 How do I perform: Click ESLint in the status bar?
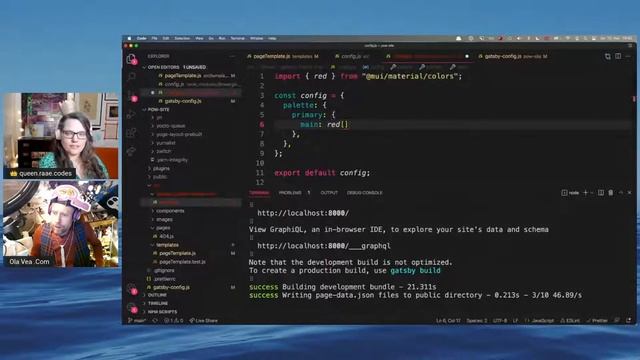pos(570,320)
